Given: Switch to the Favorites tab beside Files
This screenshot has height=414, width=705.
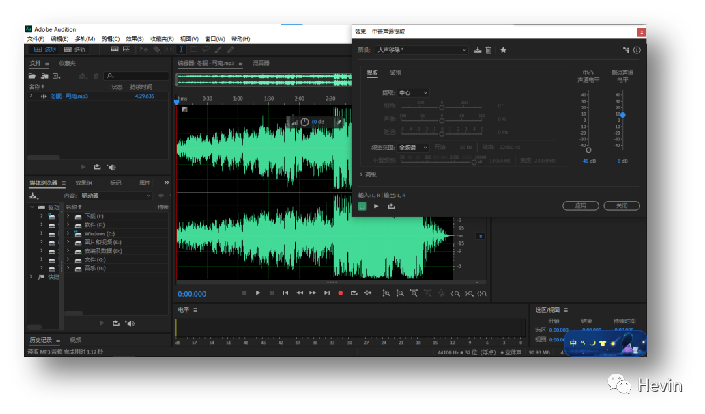Looking at the screenshot, I should point(67,63).
